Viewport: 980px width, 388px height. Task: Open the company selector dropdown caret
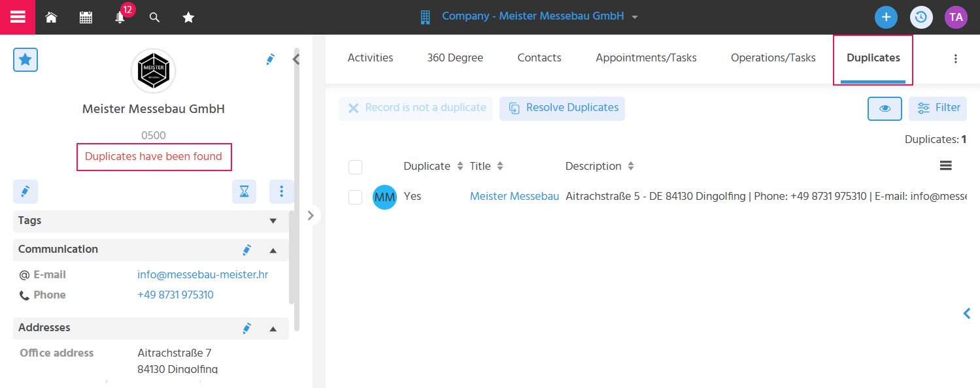pyautogui.click(x=635, y=17)
